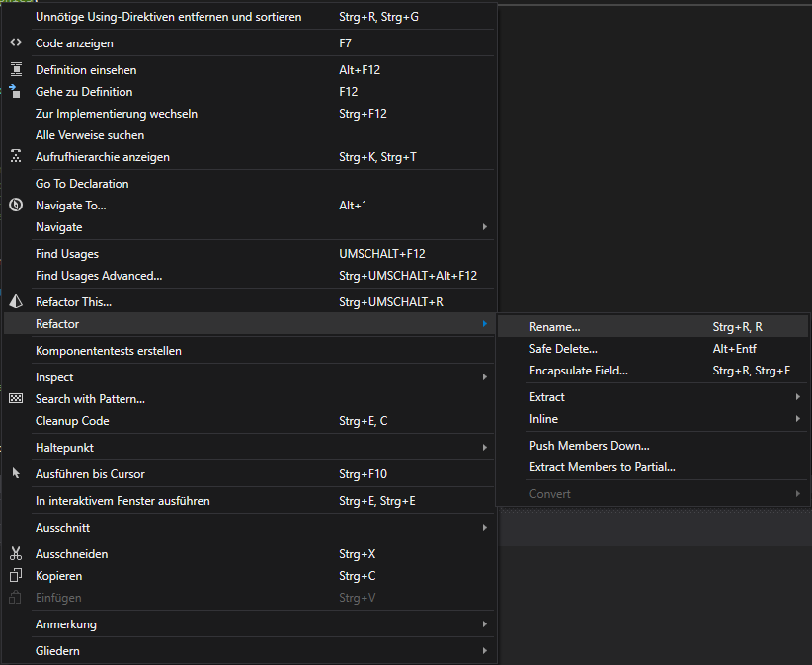Choose Encapsulate Field... entry
The width and height of the screenshot is (812, 665).
coord(579,371)
